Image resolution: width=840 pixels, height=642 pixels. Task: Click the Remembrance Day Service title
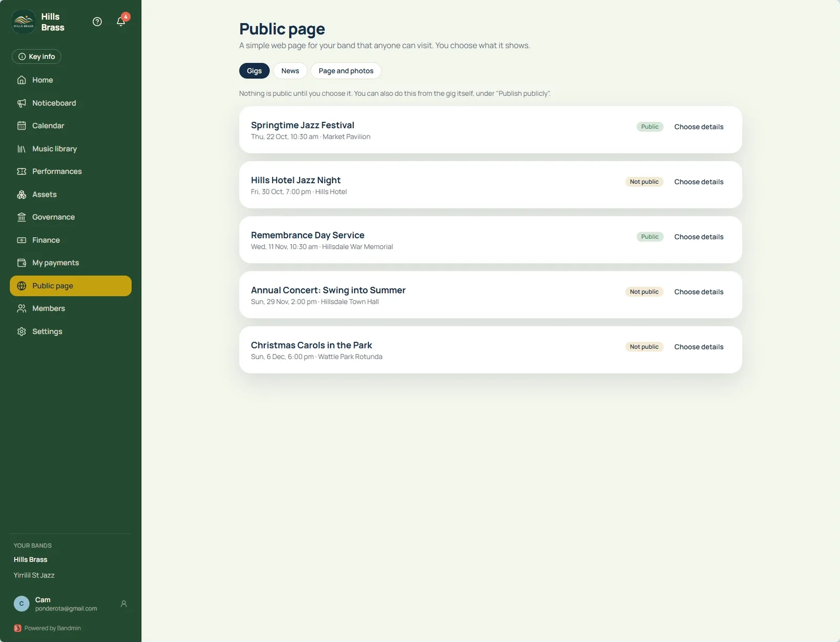308,235
